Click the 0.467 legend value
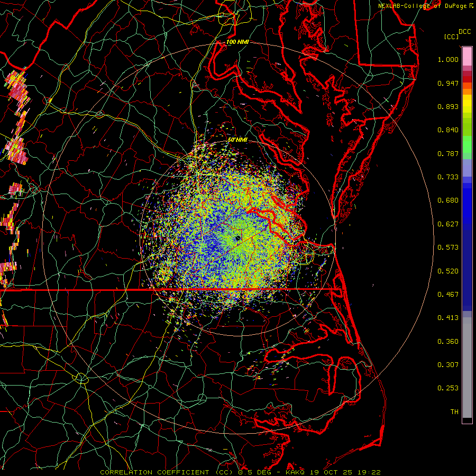476x476 pixels. [x=448, y=295]
